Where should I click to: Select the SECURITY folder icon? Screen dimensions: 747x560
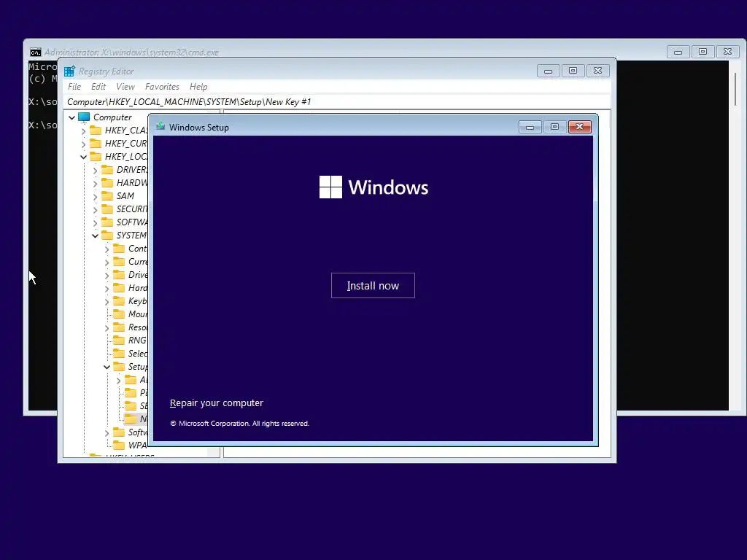click(x=107, y=209)
